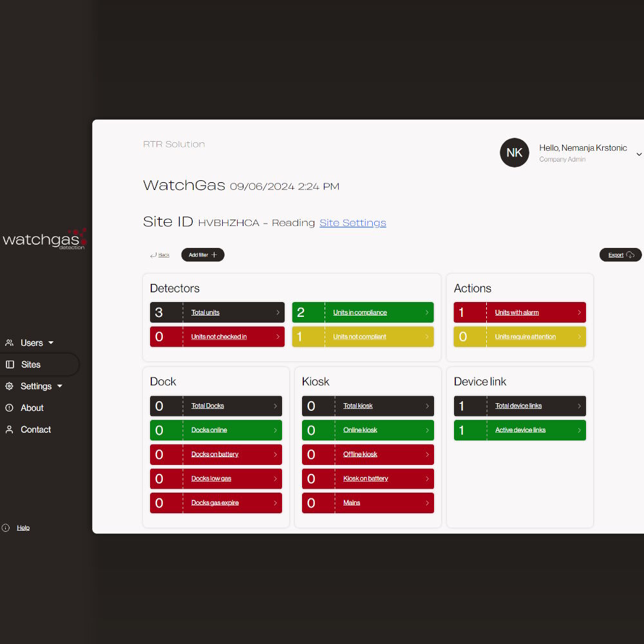Expand the Users submenu arrow
The height and width of the screenshot is (644, 644).
(51, 343)
